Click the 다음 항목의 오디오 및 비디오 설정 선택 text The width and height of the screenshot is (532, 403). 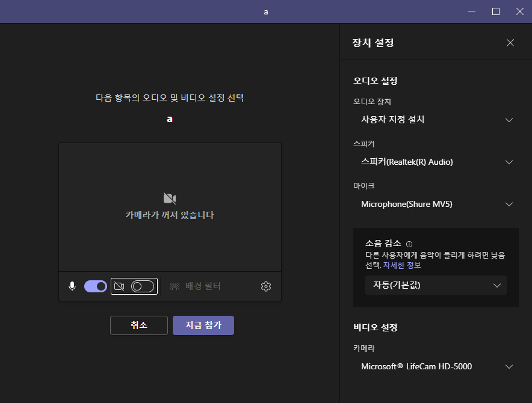point(170,97)
